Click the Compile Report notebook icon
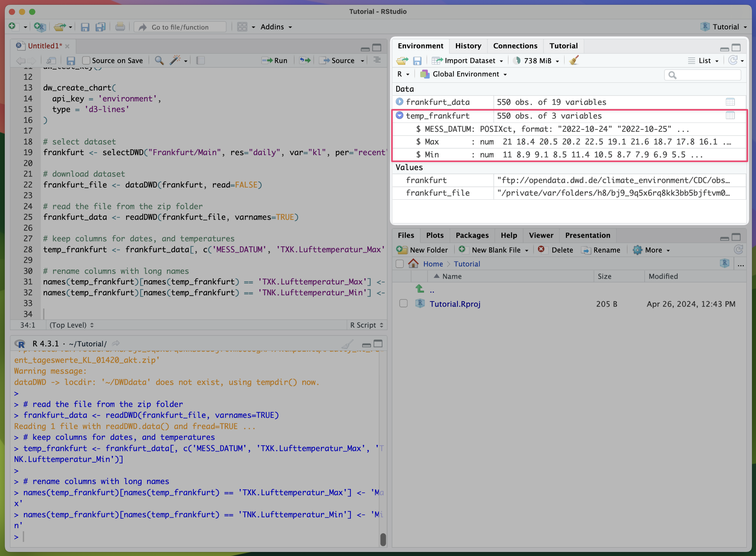The image size is (756, 556). pyautogui.click(x=200, y=60)
